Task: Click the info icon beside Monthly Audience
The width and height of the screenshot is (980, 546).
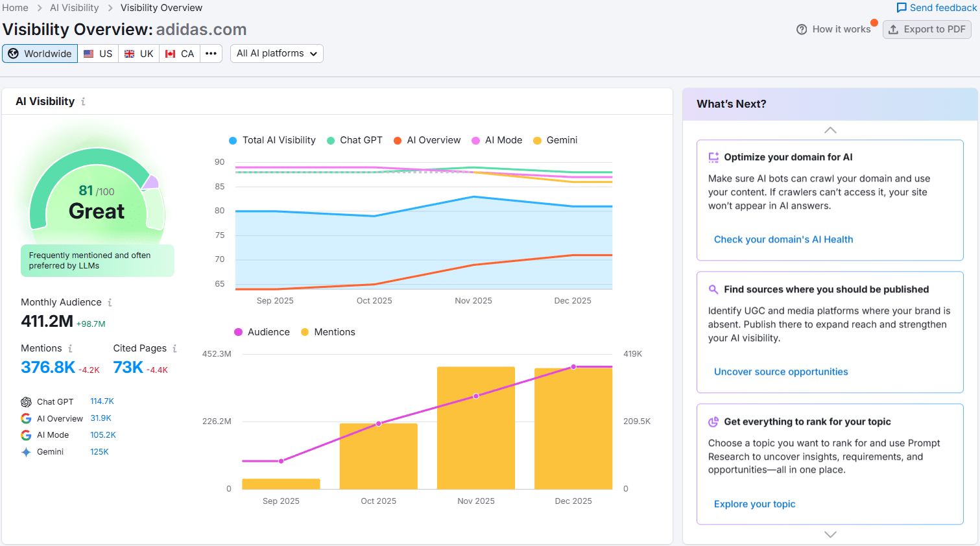Action: pyautogui.click(x=110, y=302)
